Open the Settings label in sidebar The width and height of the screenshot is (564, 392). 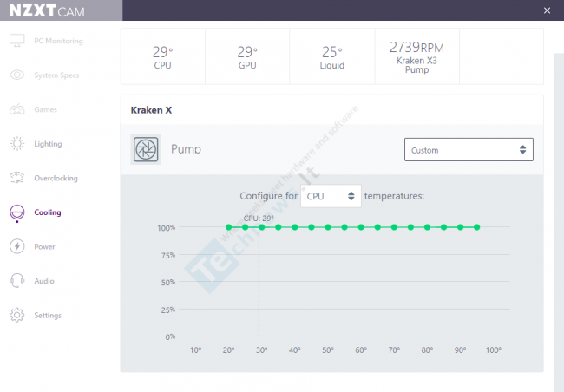[x=48, y=316]
